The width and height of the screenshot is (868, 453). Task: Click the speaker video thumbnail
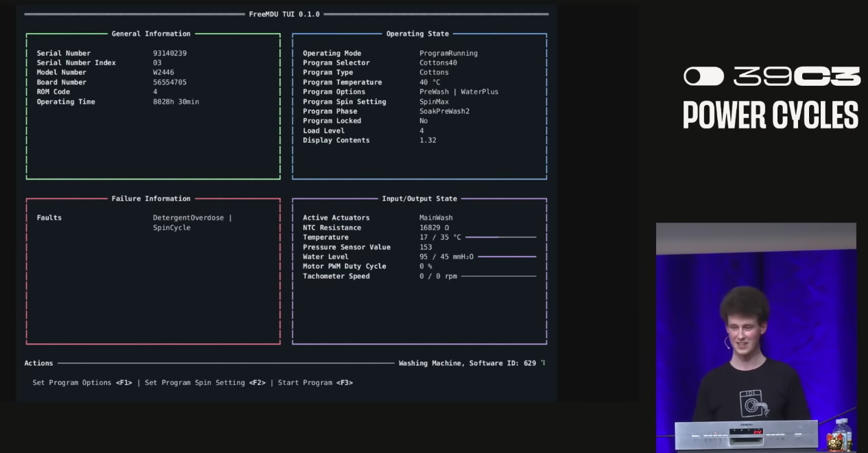[x=756, y=338]
